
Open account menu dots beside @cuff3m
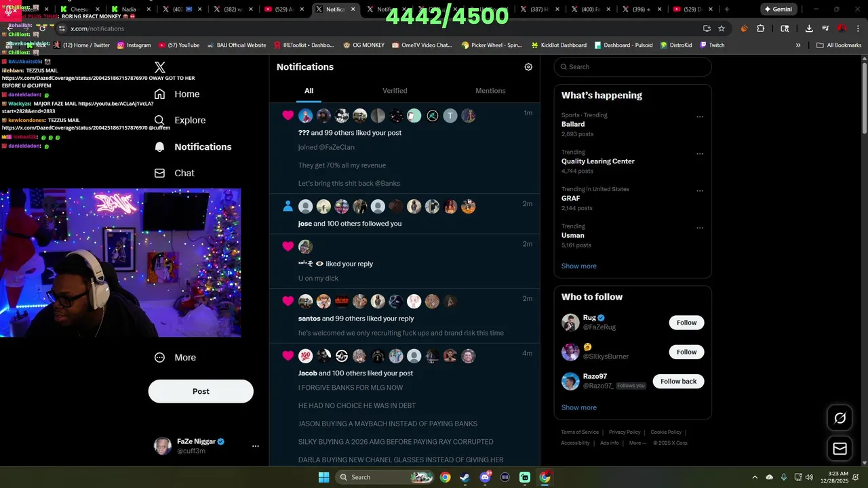pos(256,446)
